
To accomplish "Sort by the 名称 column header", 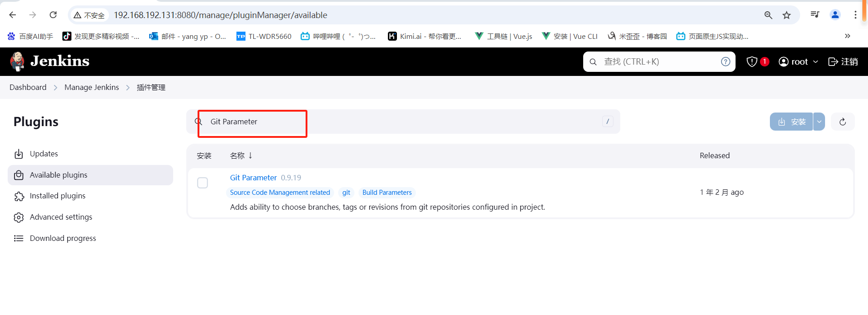I will [x=241, y=155].
